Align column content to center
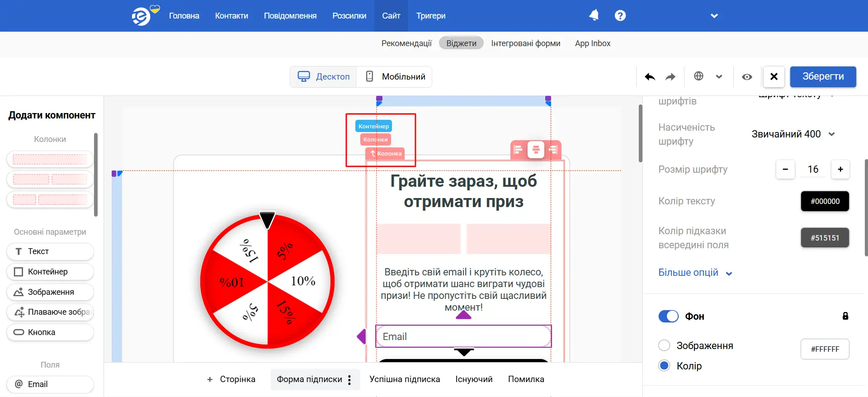Viewport: 868px width, 397px height. (x=536, y=149)
